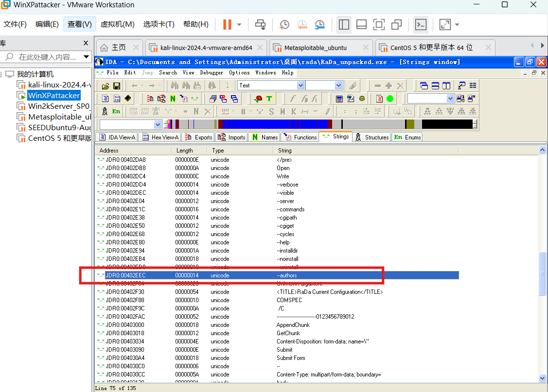
Task: Select Win2kServer_SP0 in the library
Action: click(59, 106)
